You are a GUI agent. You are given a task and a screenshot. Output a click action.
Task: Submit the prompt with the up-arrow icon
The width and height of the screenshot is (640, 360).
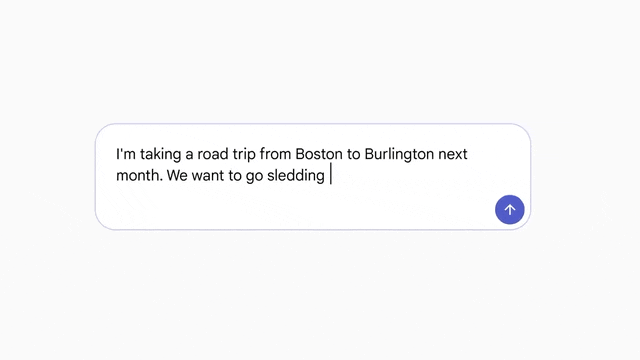pos(509,209)
